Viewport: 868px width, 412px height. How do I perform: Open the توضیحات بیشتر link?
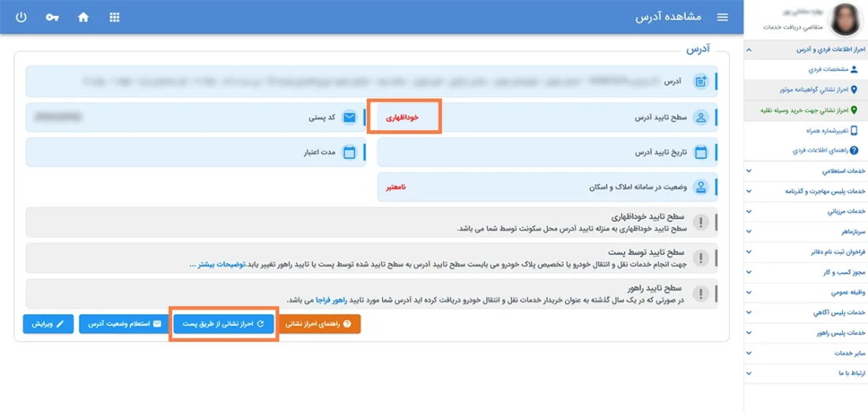(216, 264)
